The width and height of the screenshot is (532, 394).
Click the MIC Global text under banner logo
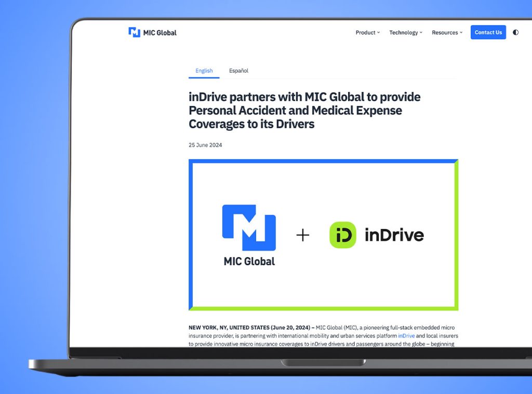pos(249,262)
